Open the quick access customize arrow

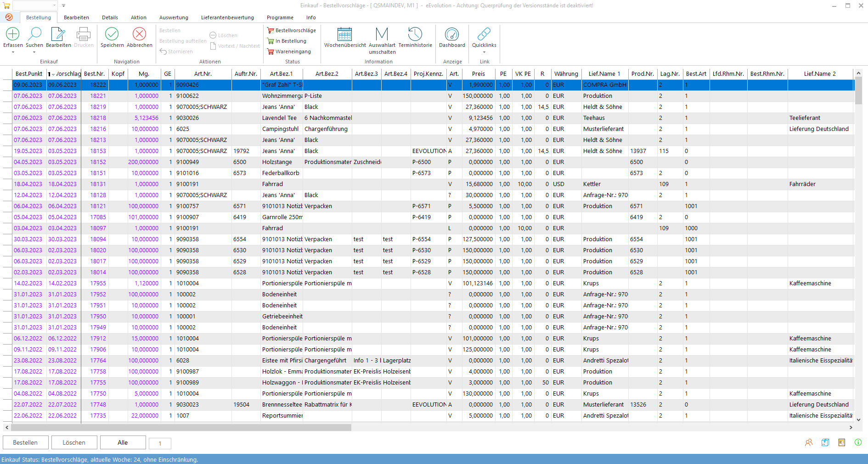click(63, 6)
